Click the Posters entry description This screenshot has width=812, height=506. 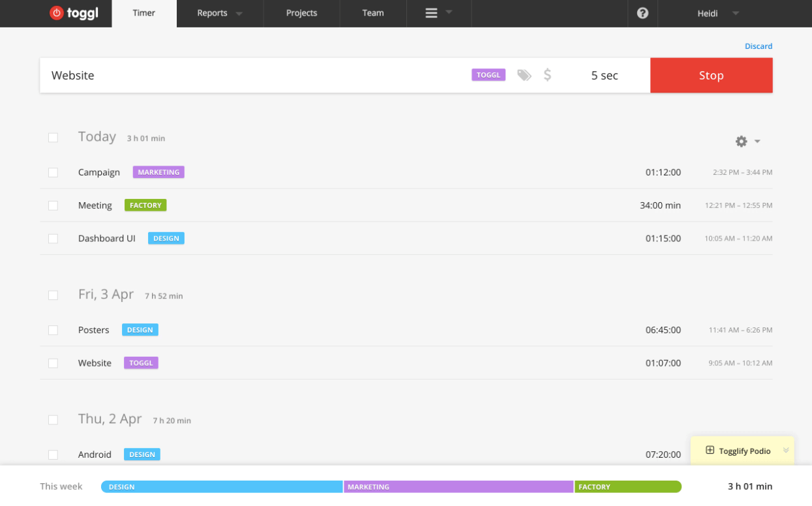point(94,330)
